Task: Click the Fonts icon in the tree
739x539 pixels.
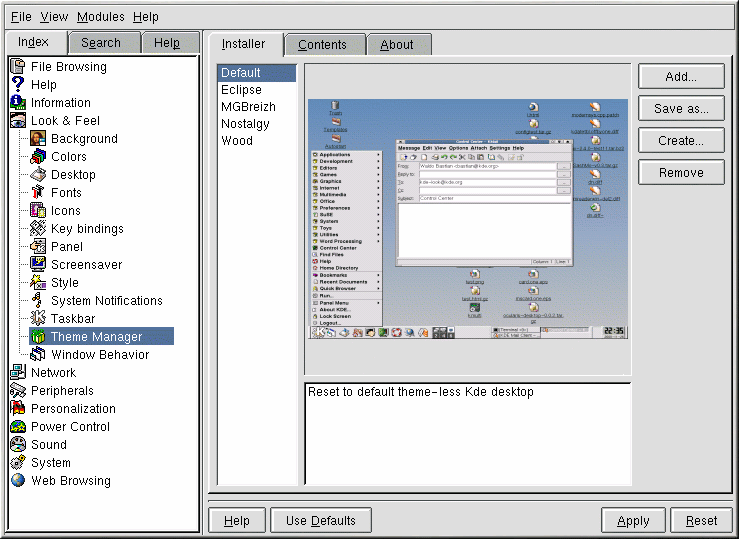Action: tap(37, 193)
